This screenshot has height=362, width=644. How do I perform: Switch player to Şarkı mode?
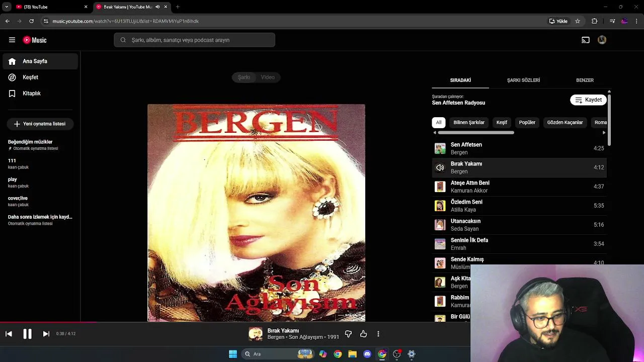pyautogui.click(x=244, y=77)
